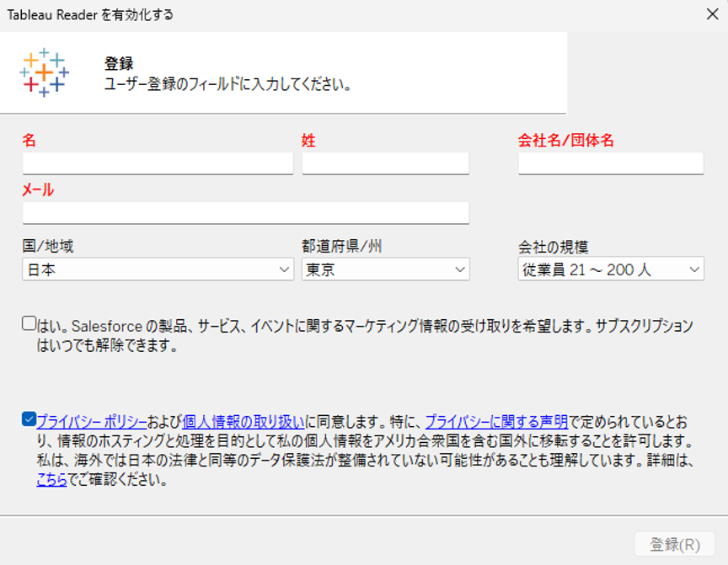Uncheck the privacy policy agreement checkbox

pos(29,418)
